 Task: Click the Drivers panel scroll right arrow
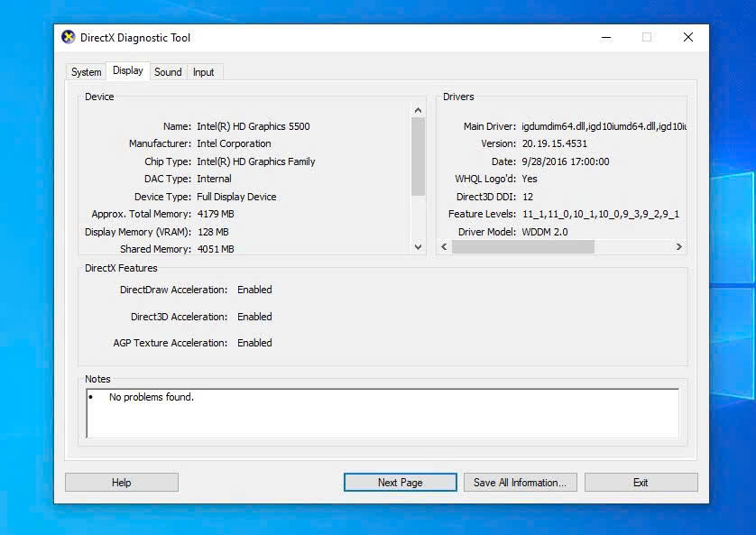pos(678,246)
